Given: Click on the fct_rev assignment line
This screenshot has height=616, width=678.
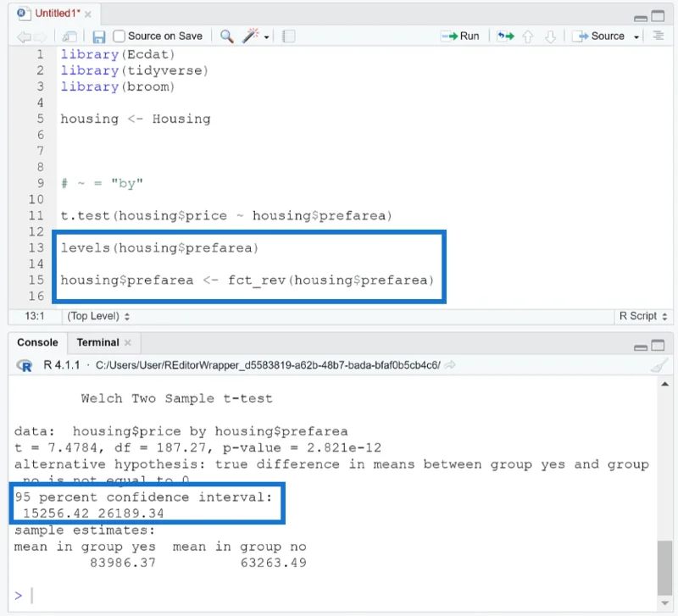Looking at the screenshot, I should click(247, 280).
